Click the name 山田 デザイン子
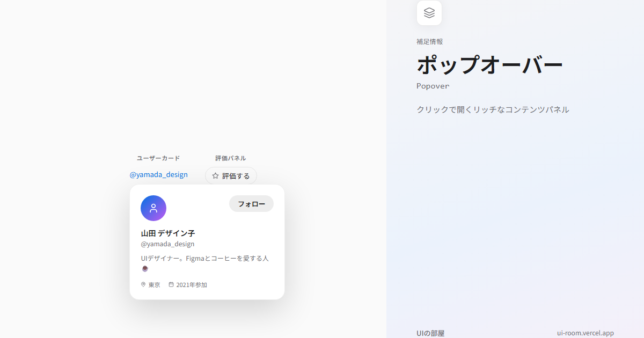 coord(168,233)
